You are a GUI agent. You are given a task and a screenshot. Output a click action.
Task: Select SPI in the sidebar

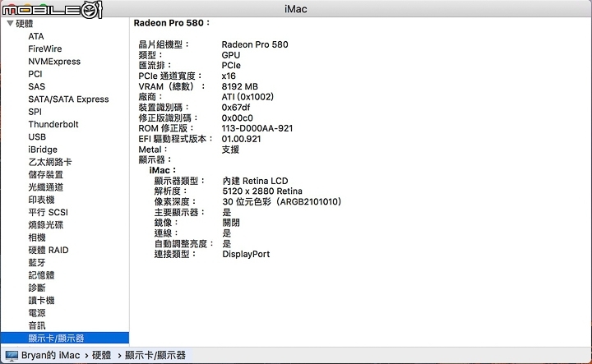click(x=35, y=112)
